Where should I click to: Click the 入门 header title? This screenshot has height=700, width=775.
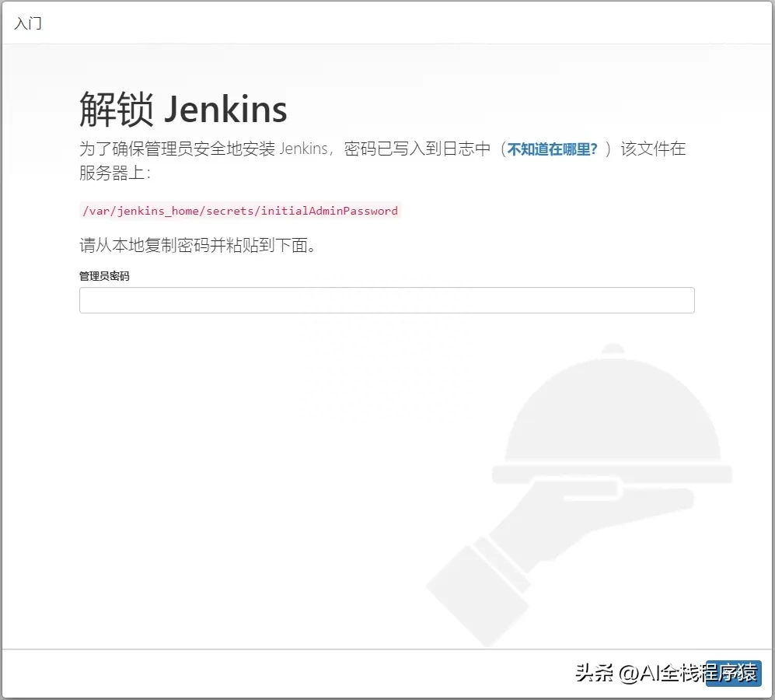pos(28,23)
